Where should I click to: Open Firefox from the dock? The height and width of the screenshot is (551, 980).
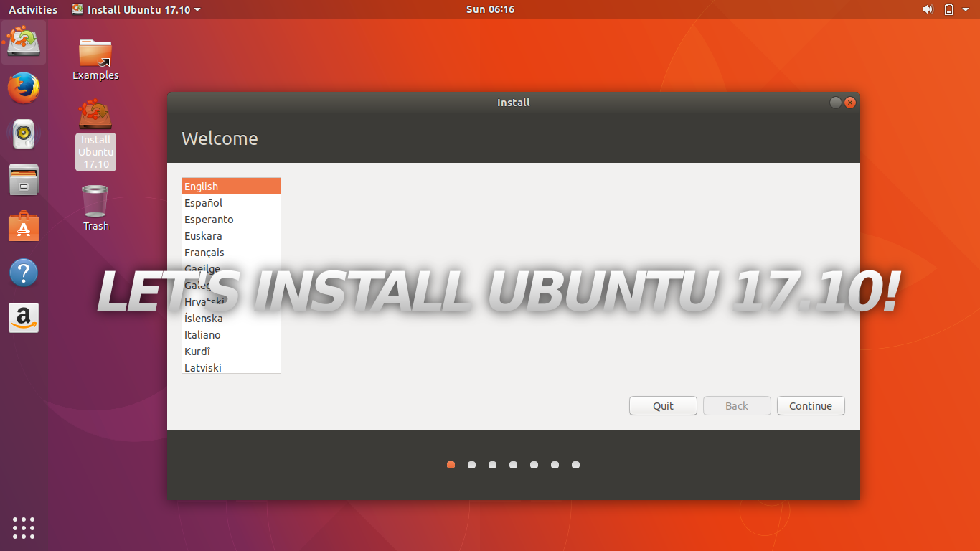click(24, 88)
